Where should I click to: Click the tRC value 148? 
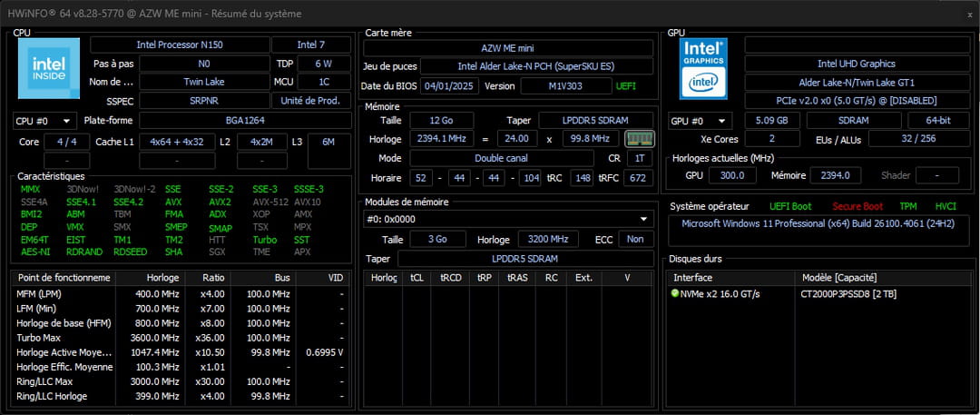(x=583, y=178)
